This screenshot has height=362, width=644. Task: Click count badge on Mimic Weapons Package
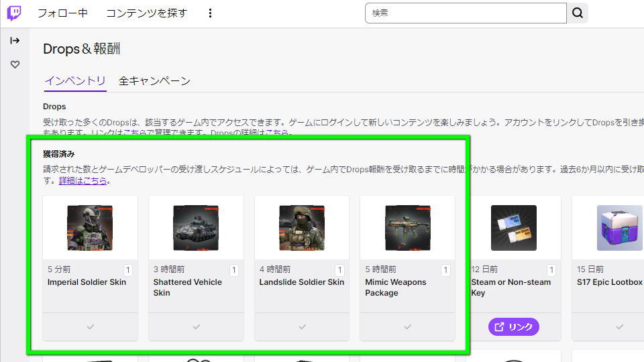tap(445, 270)
